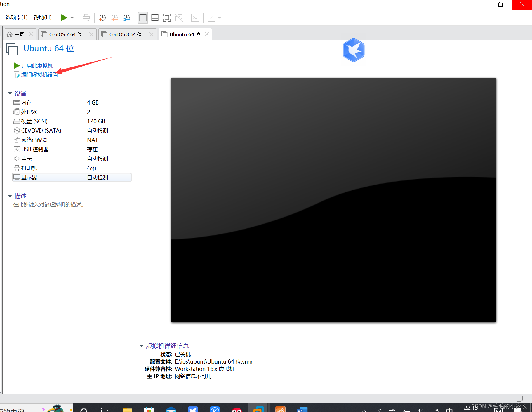532x412 pixels.
Task: Click the Unity mode toolbar icon
Action: click(x=179, y=18)
